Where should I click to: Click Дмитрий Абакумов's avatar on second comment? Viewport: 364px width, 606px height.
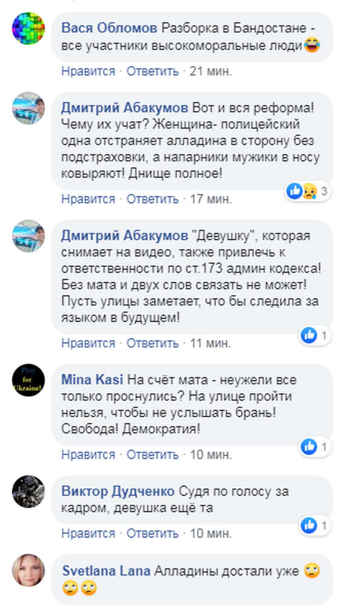(29, 235)
